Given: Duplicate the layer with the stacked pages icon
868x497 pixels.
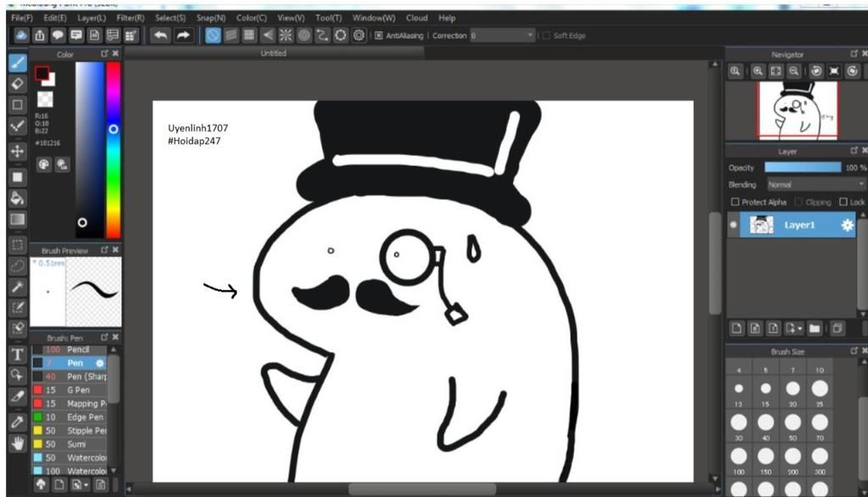Looking at the screenshot, I should coord(837,328).
